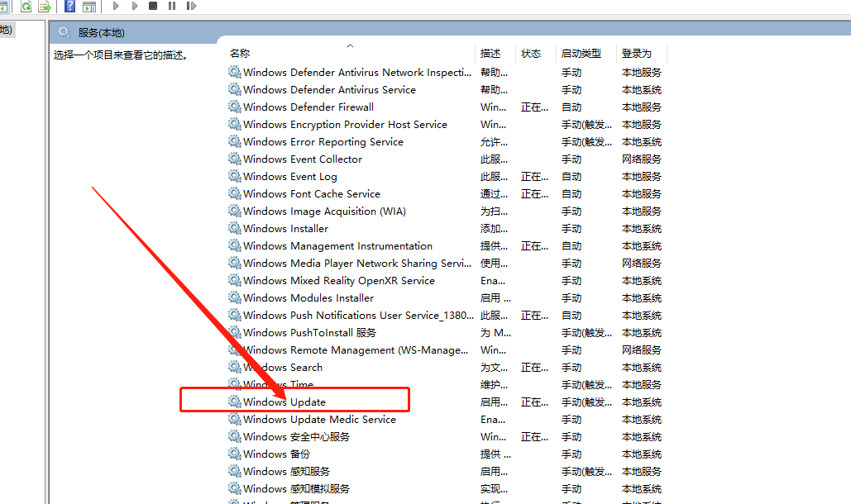
Task: Sort by the 名称 column header
Action: point(240,53)
